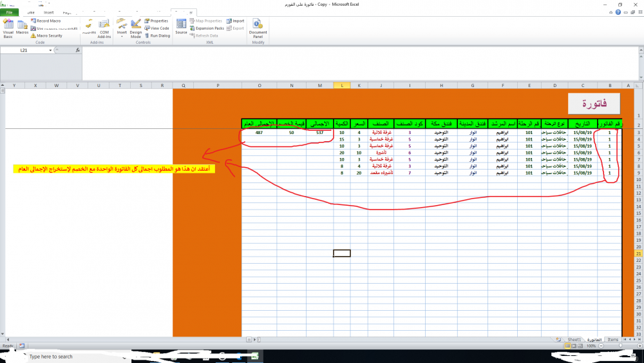This screenshot has height=363, width=644.
Task: Select discount cell with value 50
Action: pos(292,133)
